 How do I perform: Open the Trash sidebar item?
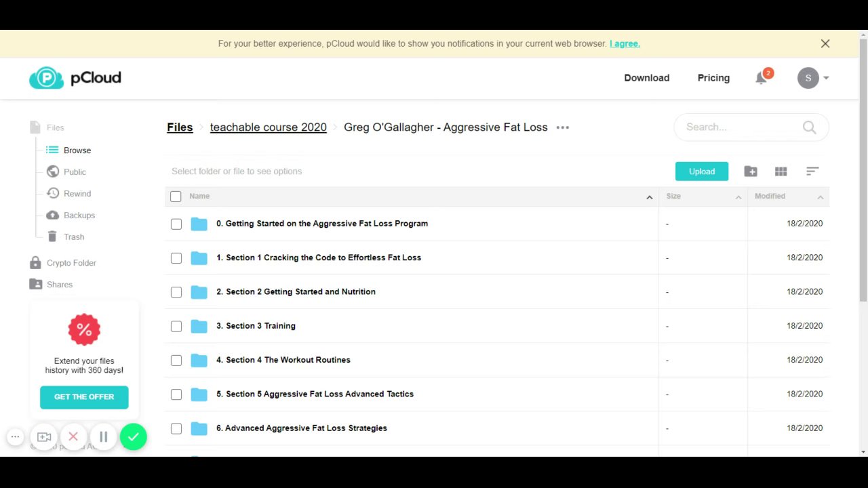[66, 237]
